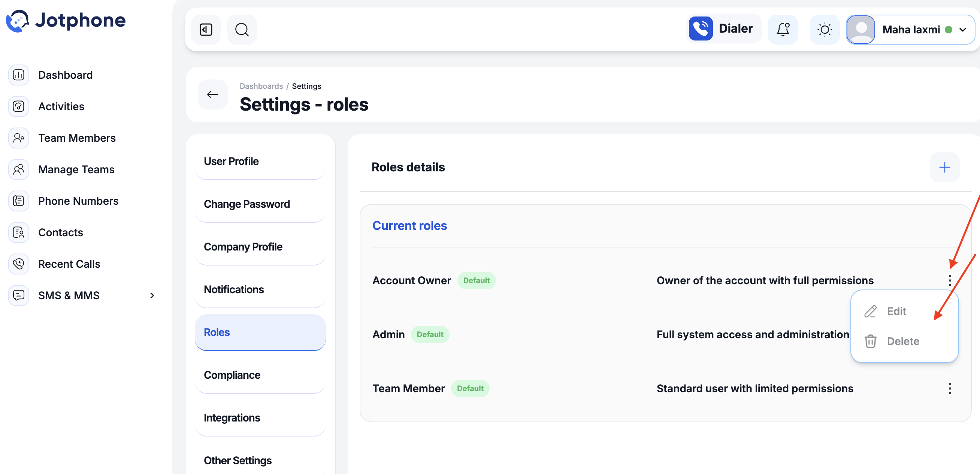Image resolution: width=980 pixels, height=474 pixels.
Task: Expand the SMS & MMS submenu arrow
Action: (152, 295)
